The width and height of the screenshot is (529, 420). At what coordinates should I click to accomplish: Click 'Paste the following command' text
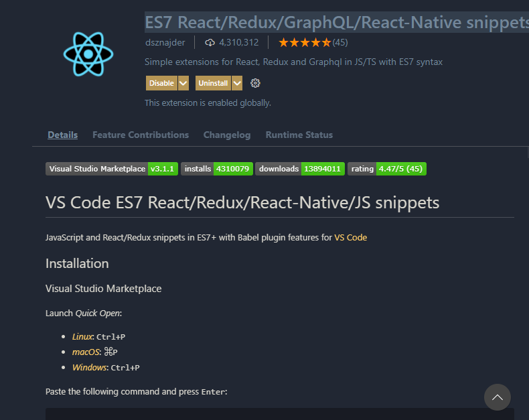tap(137, 392)
